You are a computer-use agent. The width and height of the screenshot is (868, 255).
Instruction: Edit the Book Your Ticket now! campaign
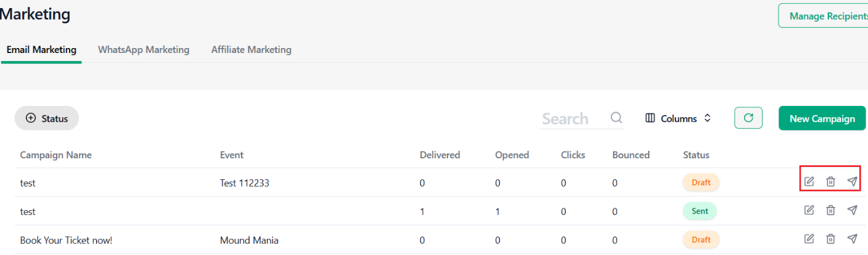click(x=809, y=238)
